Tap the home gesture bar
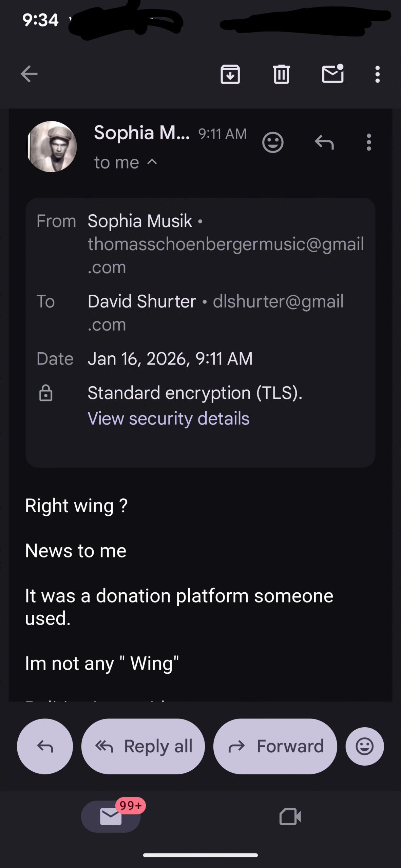The height and width of the screenshot is (868, 401). [200, 855]
